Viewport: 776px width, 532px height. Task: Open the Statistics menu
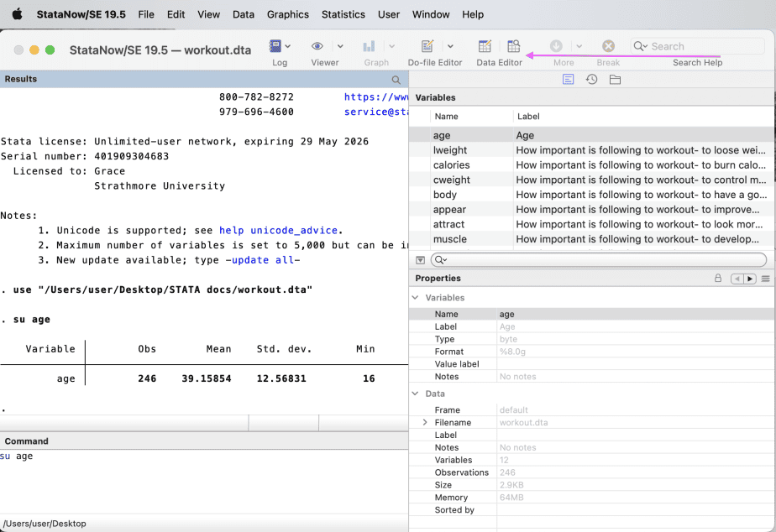pyautogui.click(x=343, y=14)
